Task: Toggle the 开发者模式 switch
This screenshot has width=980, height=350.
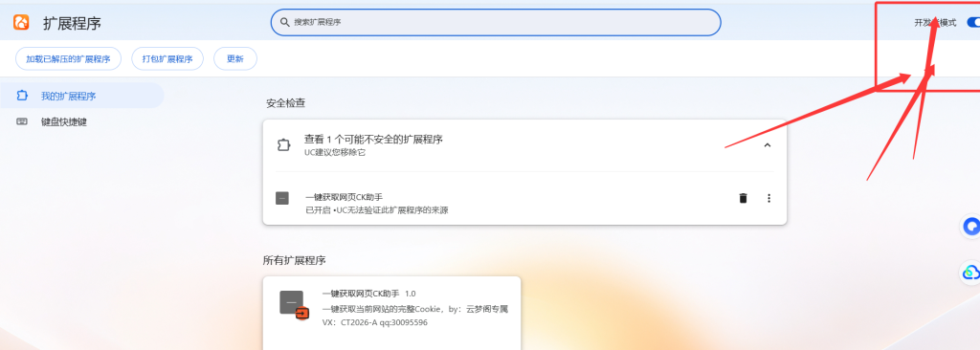Action: 973,23
